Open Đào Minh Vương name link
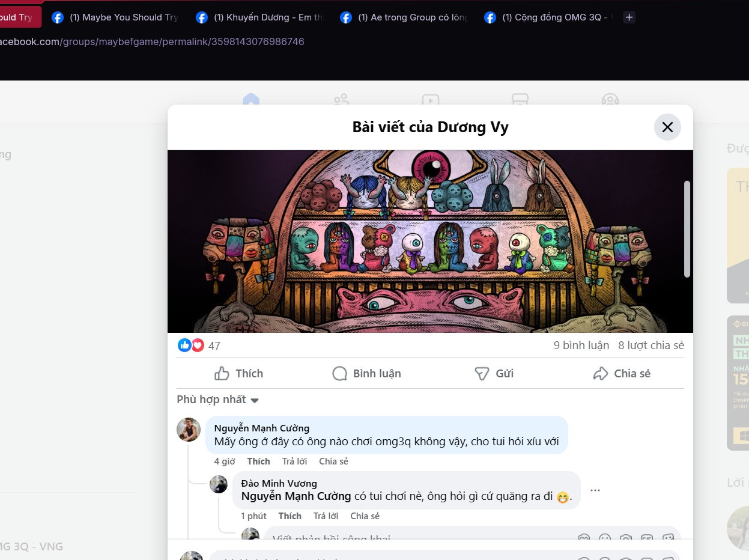749x560 pixels. (x=279, y=483)
